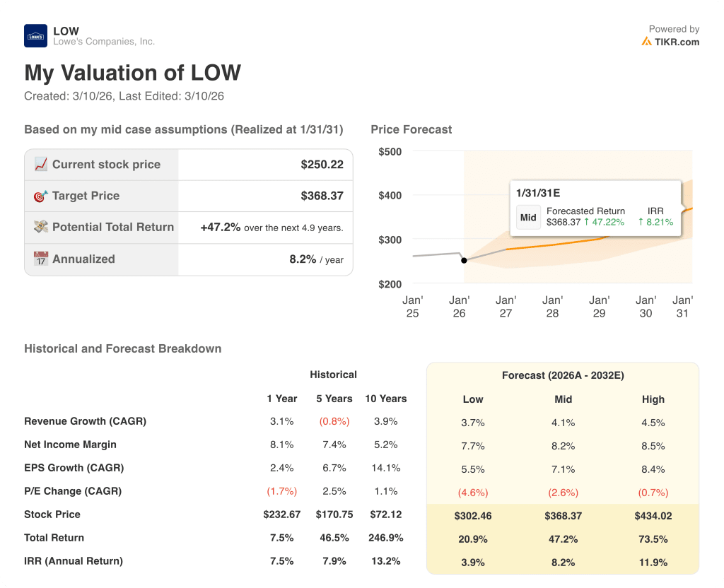Select the 10 Years column header

pos(386,399)
